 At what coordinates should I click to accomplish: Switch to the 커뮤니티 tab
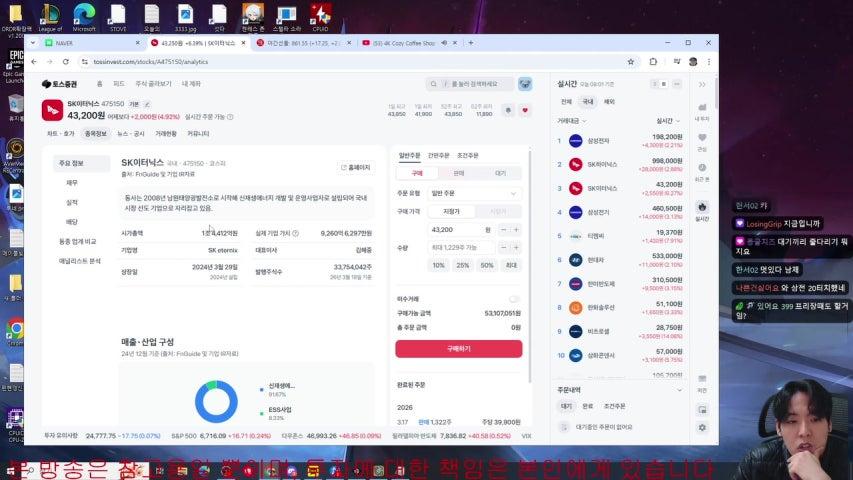(x=198, y=133)
